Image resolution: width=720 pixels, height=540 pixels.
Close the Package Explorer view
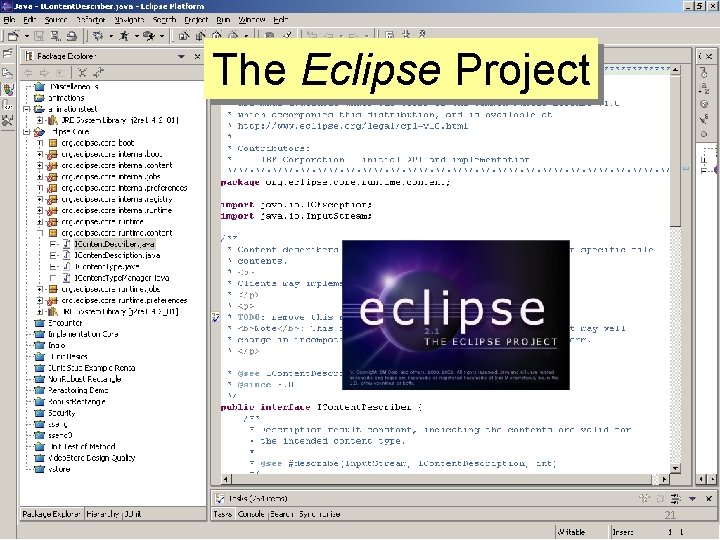(197, 56)
